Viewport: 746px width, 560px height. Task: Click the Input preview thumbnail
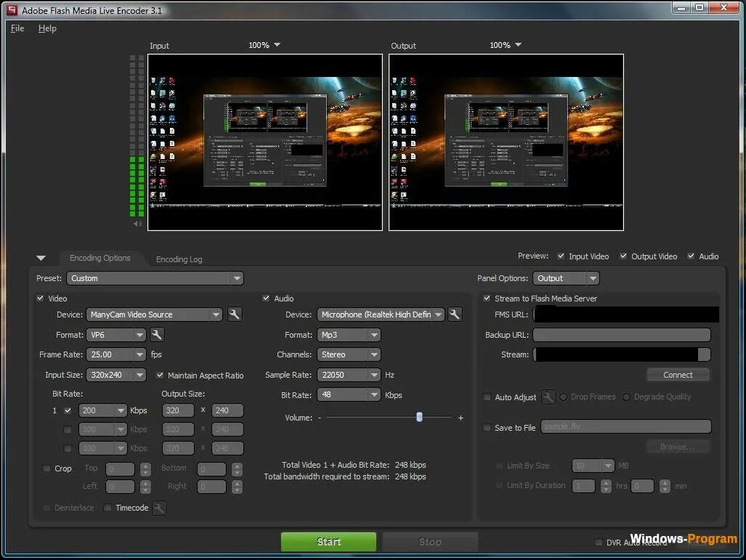pos(265,142)
